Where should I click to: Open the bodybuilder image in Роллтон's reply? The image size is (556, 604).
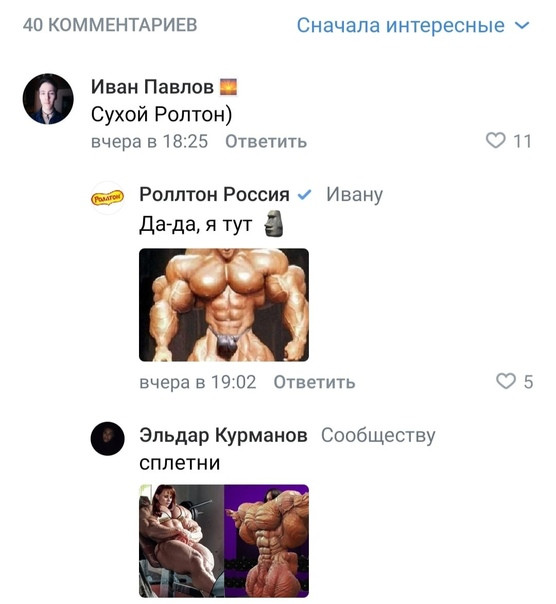click(x=224, y=305)
